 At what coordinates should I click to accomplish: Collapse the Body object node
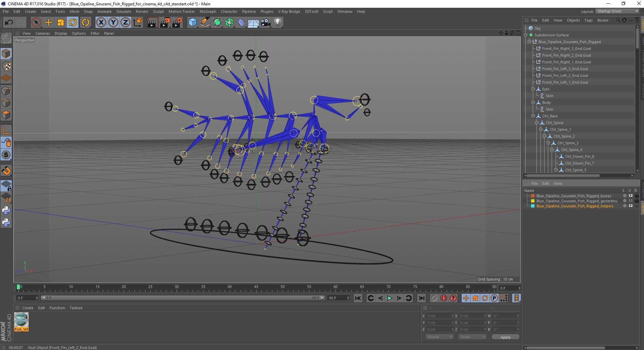(533, 103)
